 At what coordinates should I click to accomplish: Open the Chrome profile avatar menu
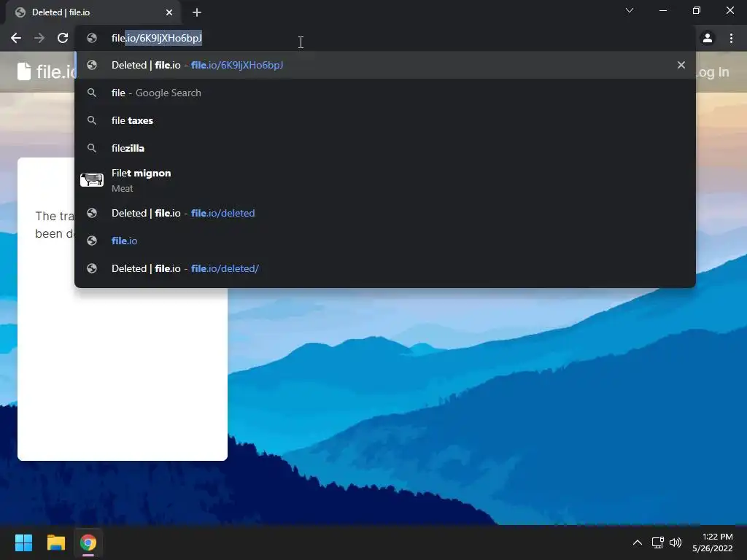[x=708, y=38]
